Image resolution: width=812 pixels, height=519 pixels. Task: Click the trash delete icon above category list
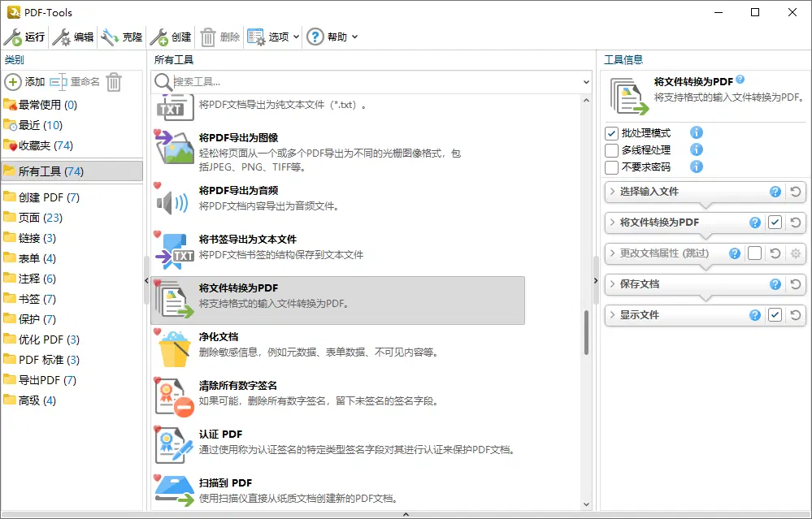coord(112,81)
